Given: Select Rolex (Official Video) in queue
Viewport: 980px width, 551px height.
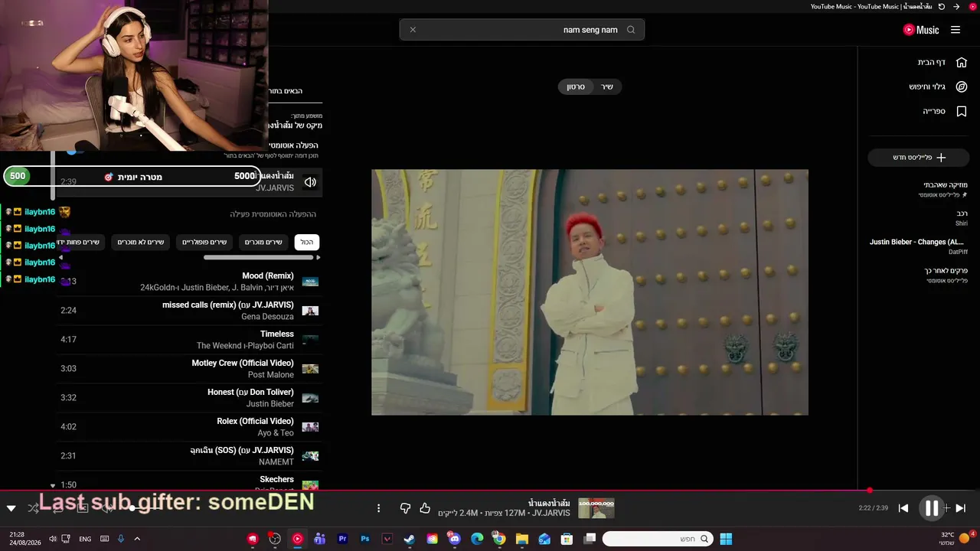Looking at the screenshot, I should 255,422.
